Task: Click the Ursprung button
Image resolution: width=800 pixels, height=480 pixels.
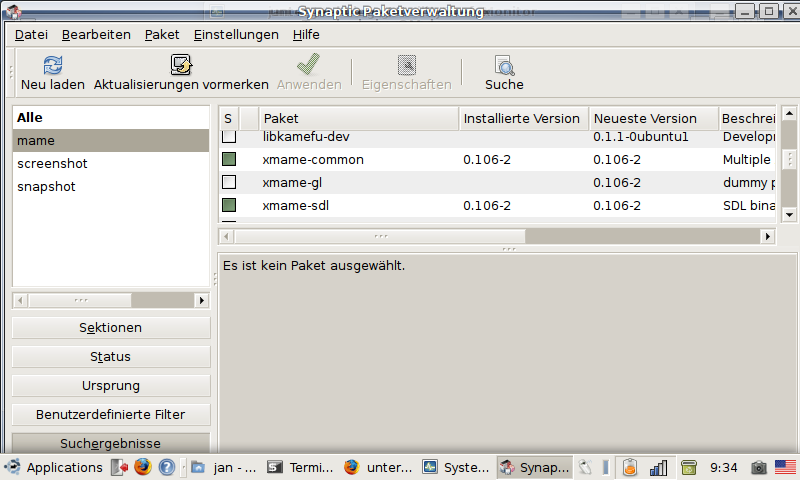Action: pos(111,386)
